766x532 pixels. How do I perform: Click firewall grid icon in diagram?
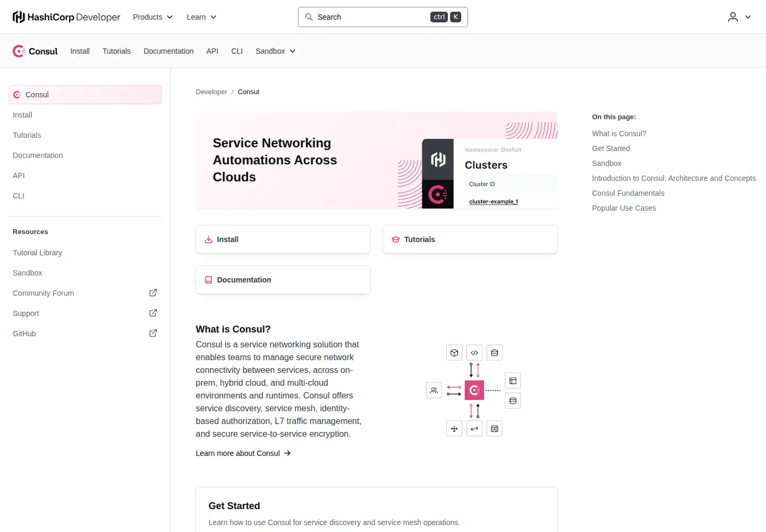pos(495,429)
